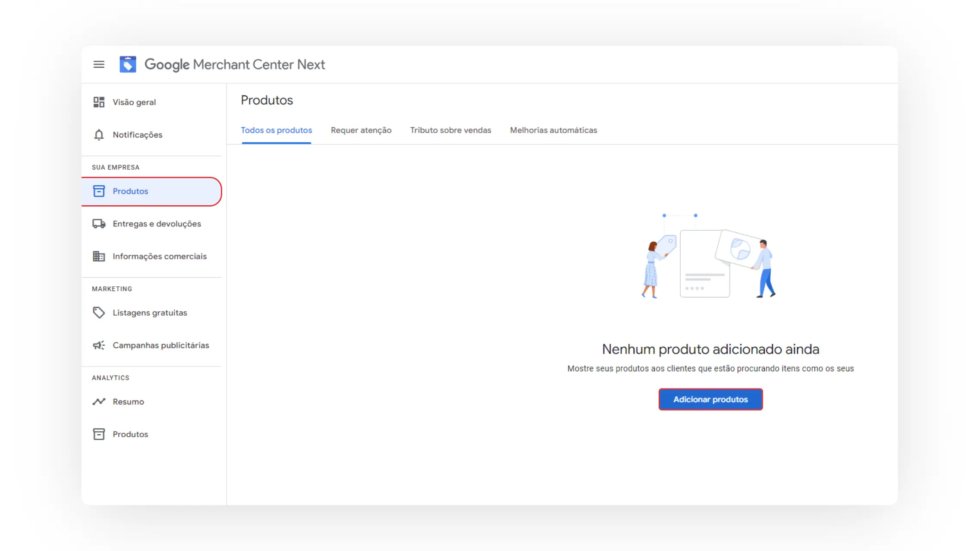Click Listagens gratuitas in the Marketing section
Screen dimensions: 980x551
pos(150,313)
